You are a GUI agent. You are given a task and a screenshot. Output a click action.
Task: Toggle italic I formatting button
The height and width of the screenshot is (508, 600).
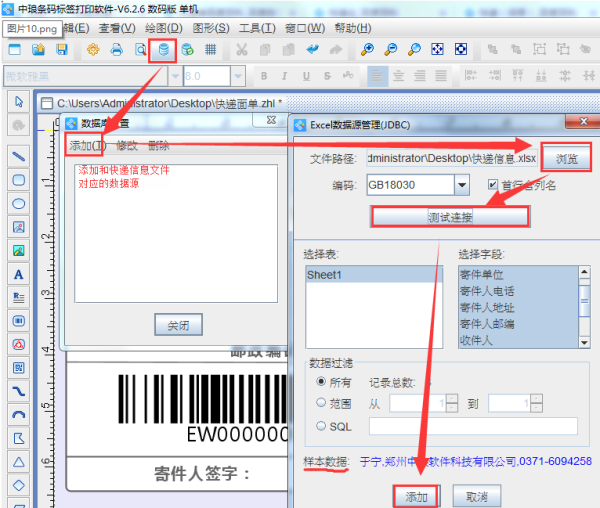coord(284,76)
